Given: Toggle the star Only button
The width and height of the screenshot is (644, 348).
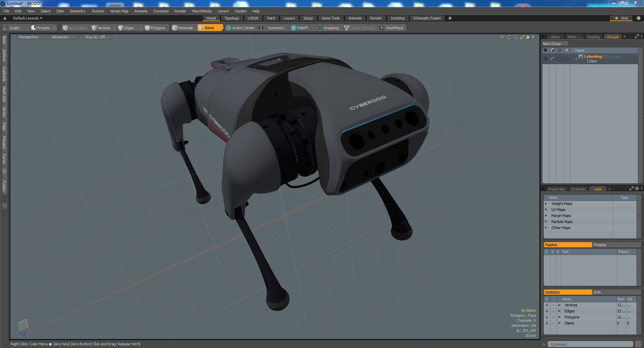Looking at the screenshot, I should 621,18.
